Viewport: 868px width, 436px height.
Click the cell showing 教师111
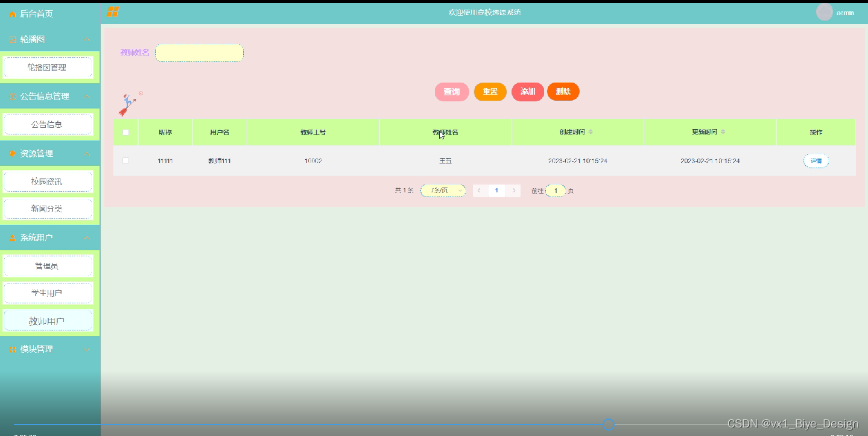pyautogui.click(x=220, y=161)
